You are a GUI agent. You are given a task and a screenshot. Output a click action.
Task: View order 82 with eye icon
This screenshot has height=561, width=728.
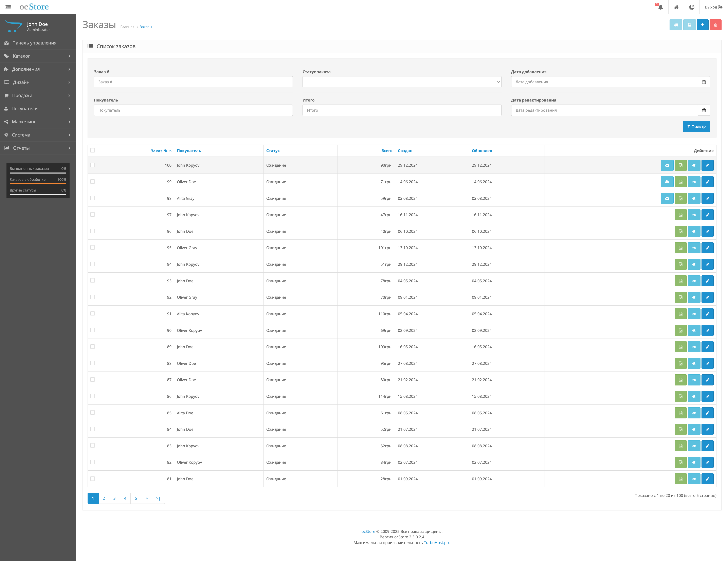[694, 462]
